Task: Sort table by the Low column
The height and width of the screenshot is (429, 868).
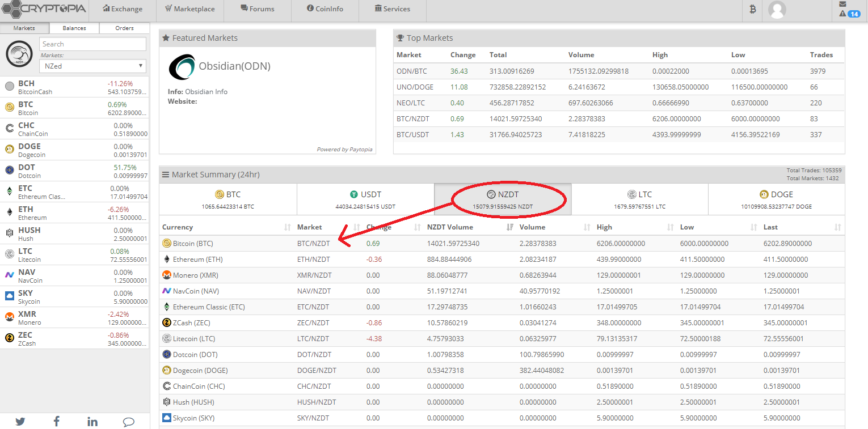Action: (719, 227)
